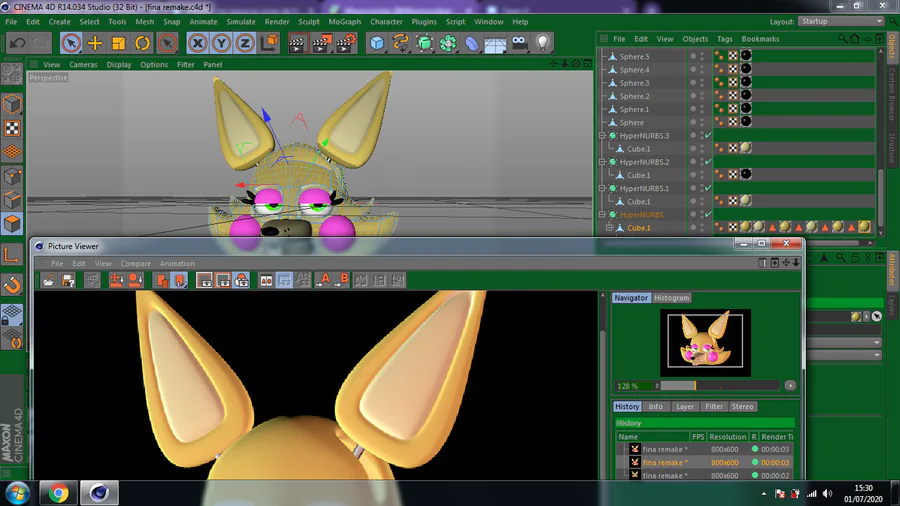The image size is (900, 506).
Task: Open viewport Cameras menu
Action: click(x=83, y=65)
